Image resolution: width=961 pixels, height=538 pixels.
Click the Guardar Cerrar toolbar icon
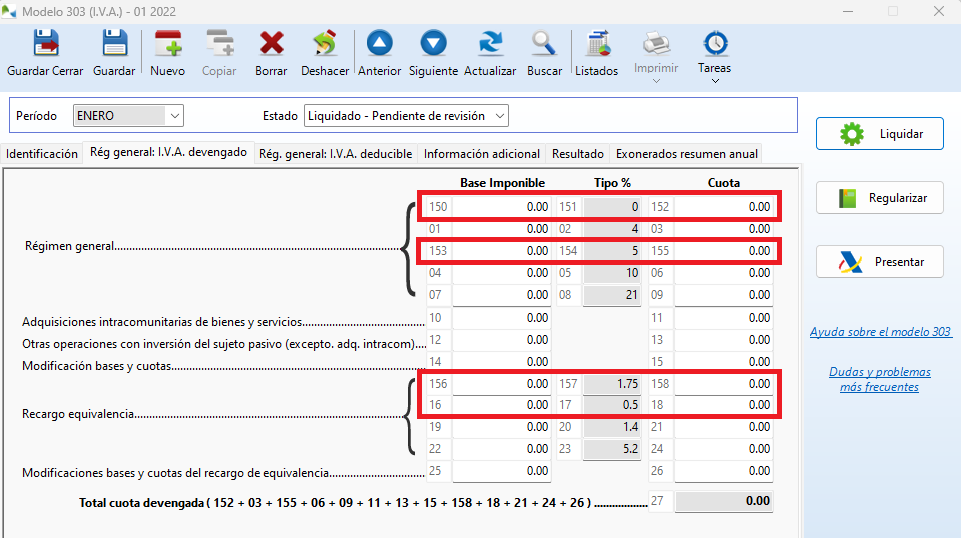tap(45, 45)
